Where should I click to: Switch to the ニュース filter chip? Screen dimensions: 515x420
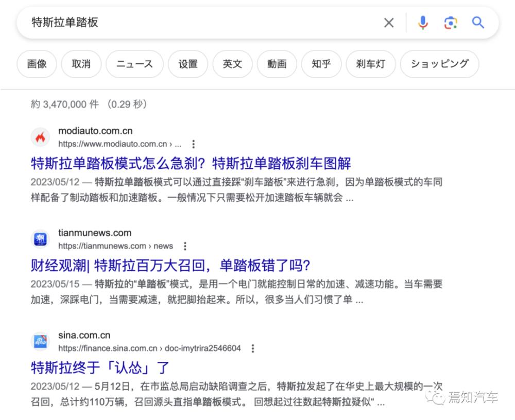click(x=134, y=64)
